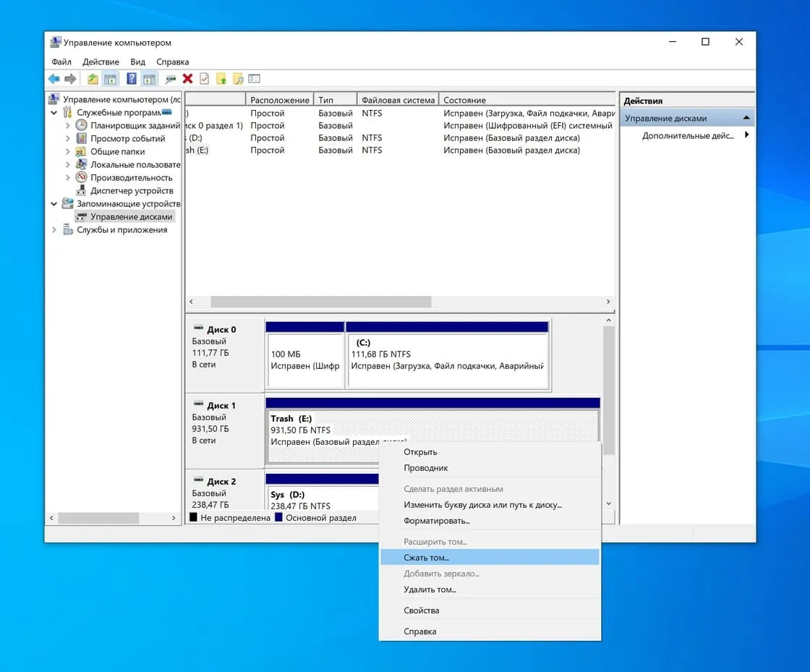Image resolution: width=810 pixels, height=672 pixels.
Task: Open the Действие menu
Action: click(x=101, y=61)
